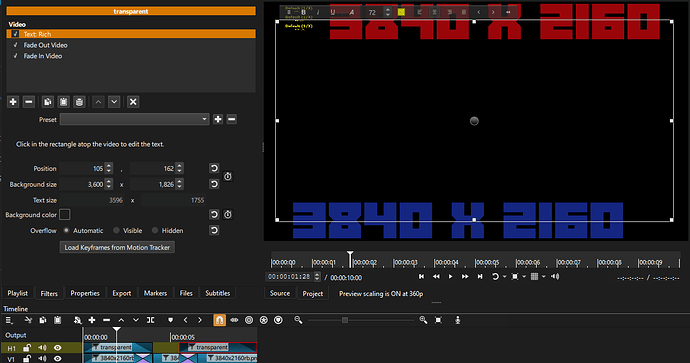Move the selected filter down
The height and width of the screenshot is (363, 690).
click(x=114, y=102)
